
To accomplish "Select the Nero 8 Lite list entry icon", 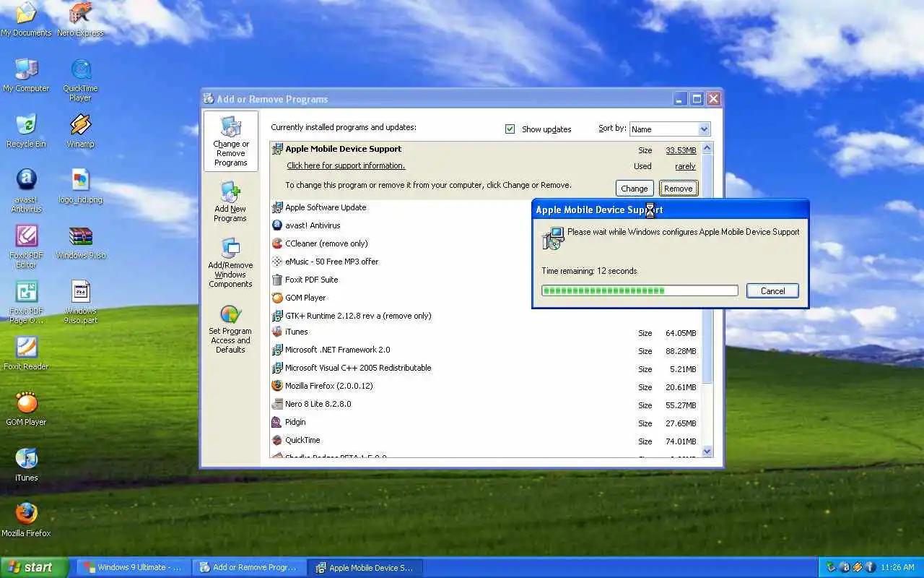I will pos(277,404).
